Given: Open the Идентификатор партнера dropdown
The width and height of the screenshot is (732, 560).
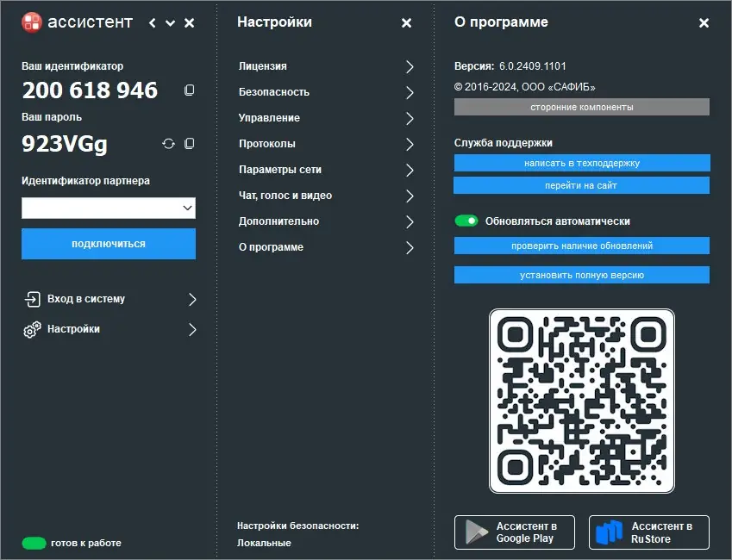Looking at the screenshot, I should pos(187,208).
